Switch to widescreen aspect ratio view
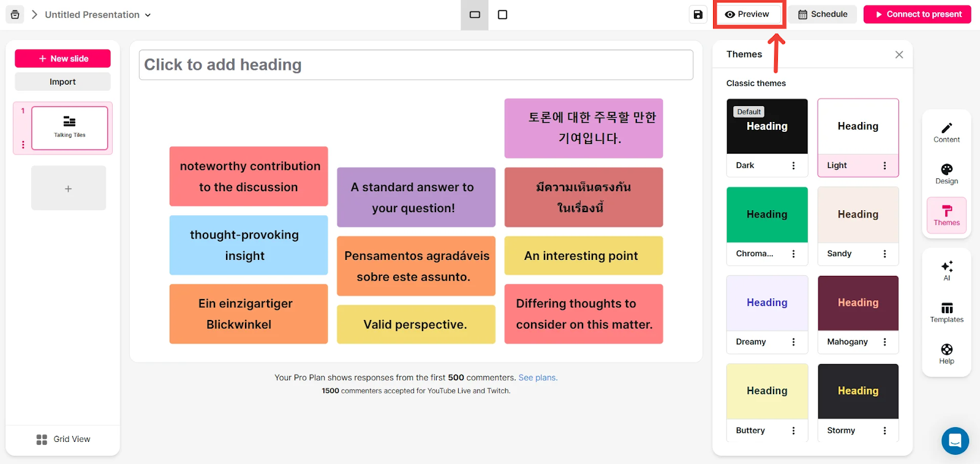The image size is (980, 464). pos(475,15)
